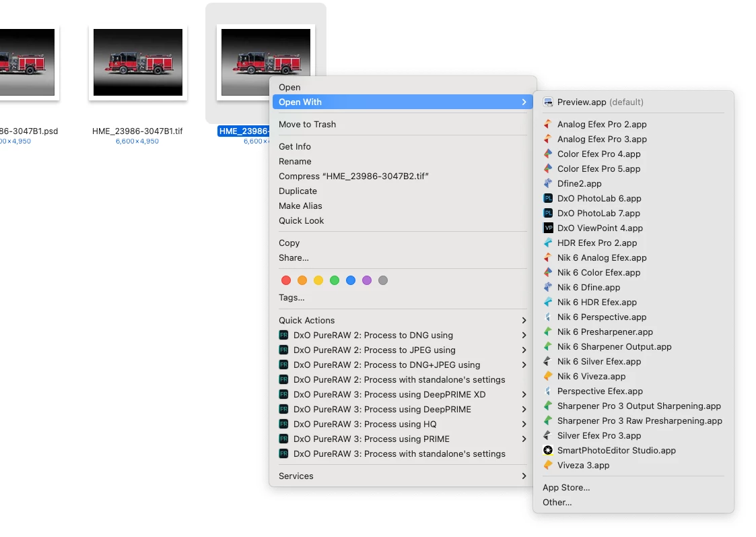The image size is (756, 537).
Task: Open with Viveza 3.app
Action: point(633,465)
